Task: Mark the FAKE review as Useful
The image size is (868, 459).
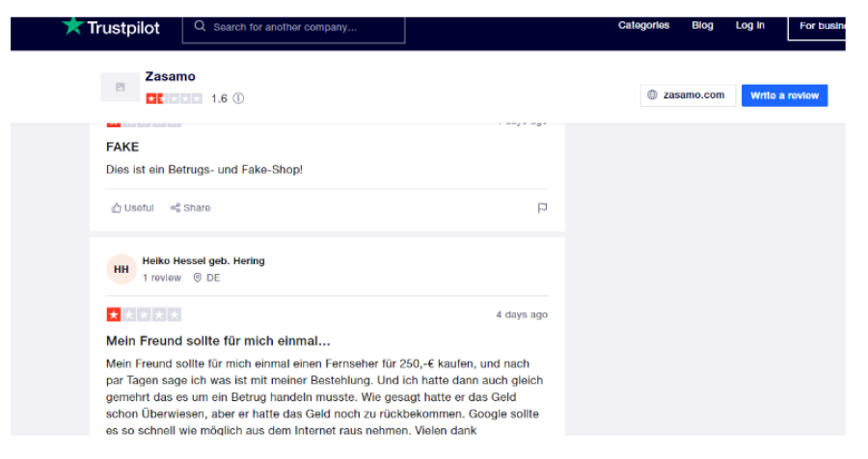Action: (132, 208)
